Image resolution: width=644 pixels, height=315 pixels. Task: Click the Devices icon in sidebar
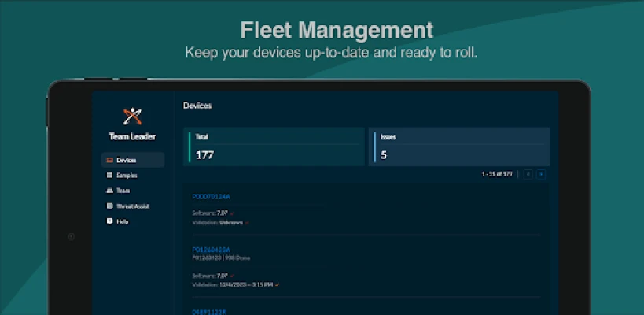109,160
